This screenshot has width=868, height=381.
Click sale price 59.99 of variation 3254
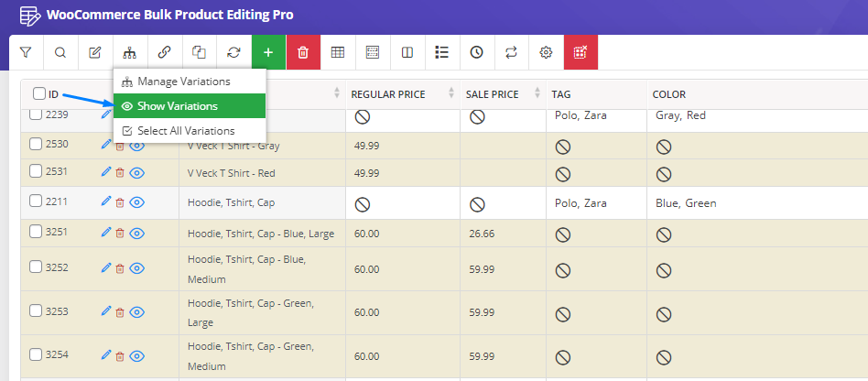coord(482,355)
